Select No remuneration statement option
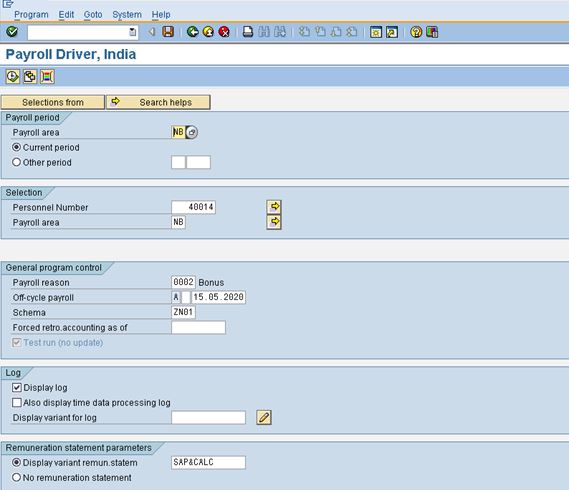This screenshot has height=490, width=569. point(16,477)
